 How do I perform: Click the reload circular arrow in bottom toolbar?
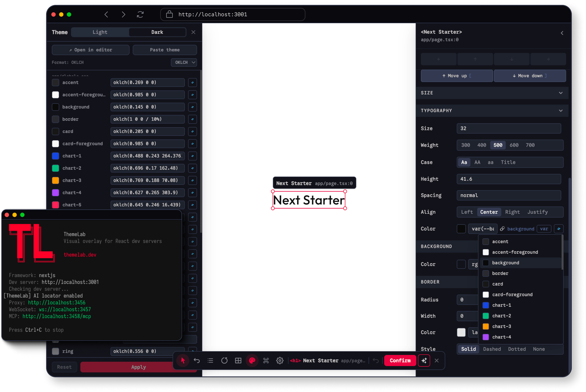(x=224, y=361)
